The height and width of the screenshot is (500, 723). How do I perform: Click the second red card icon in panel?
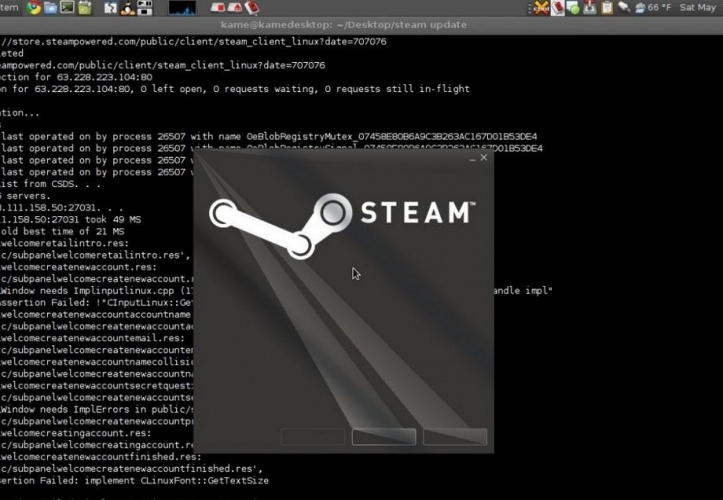(237, 8)
